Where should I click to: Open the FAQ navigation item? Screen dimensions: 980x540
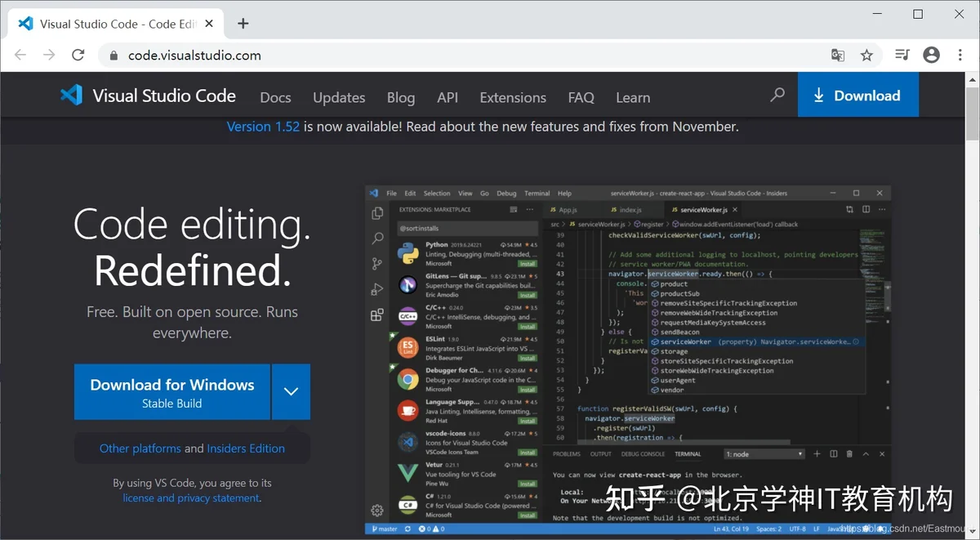(x=581, y=97)
